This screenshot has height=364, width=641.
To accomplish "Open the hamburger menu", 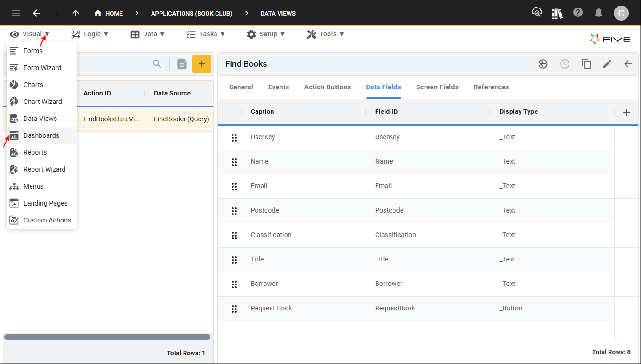I will (x=16, y=13).
